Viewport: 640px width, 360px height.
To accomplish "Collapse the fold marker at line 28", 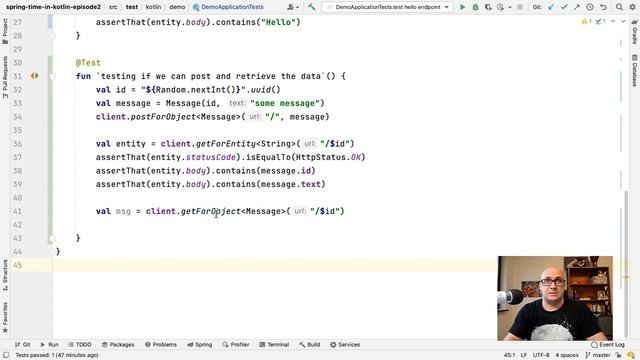I will coord(52,36).
